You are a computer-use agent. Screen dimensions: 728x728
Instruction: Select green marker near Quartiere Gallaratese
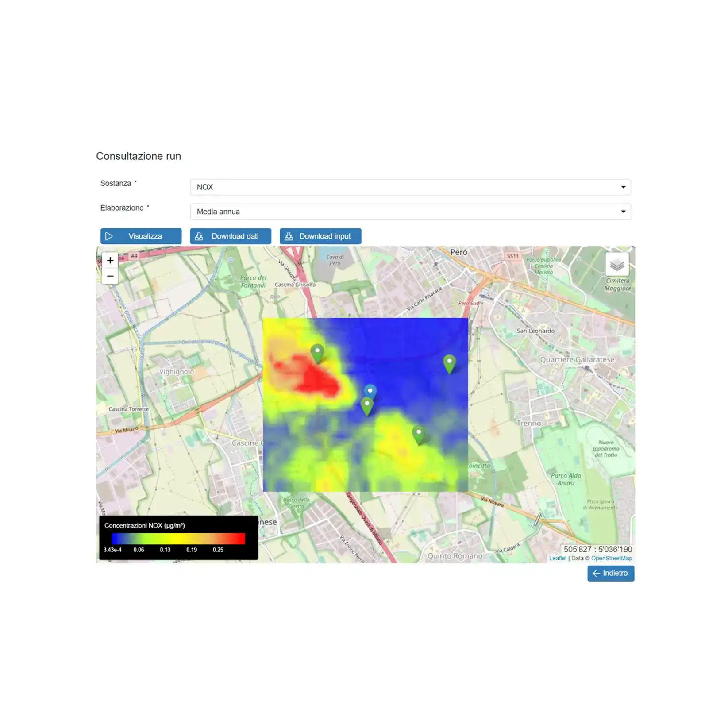coord(449,365)
